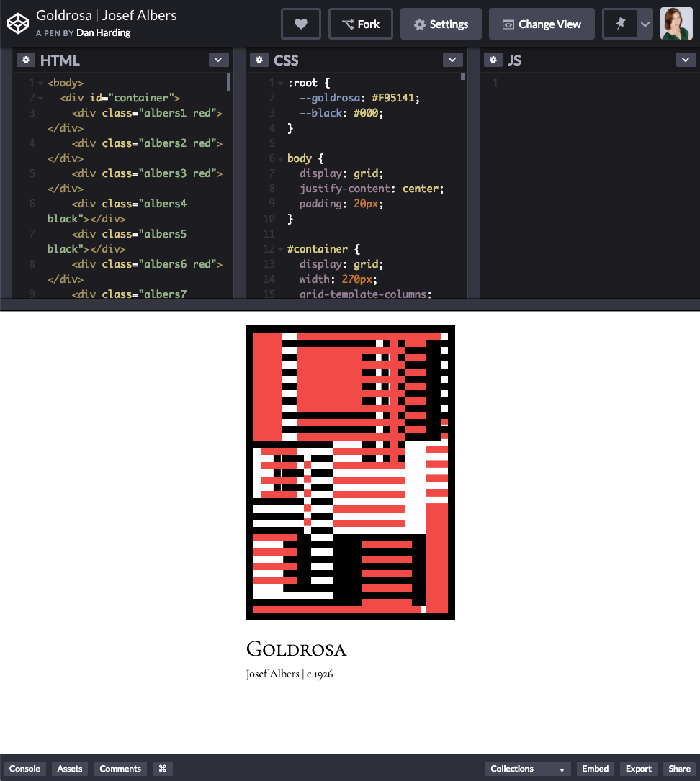This screenshot has width=700, height=781.
Task: Pin this pen with the pin icon
Action: [620, 24]
